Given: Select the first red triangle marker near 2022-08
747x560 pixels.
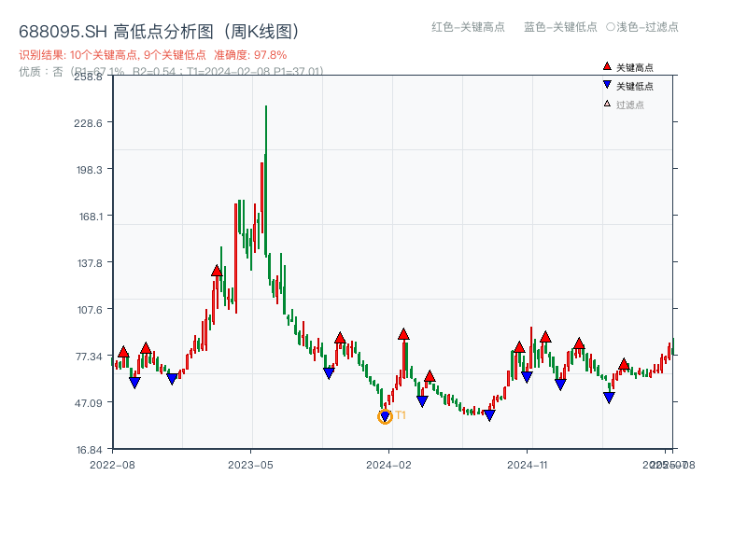Looking at the screenshot, I should 123,352.
